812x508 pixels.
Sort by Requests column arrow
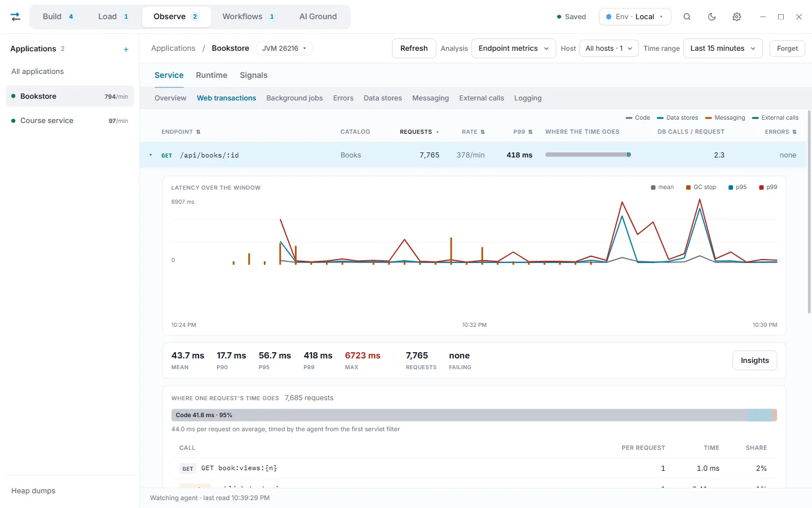(438, 132)
